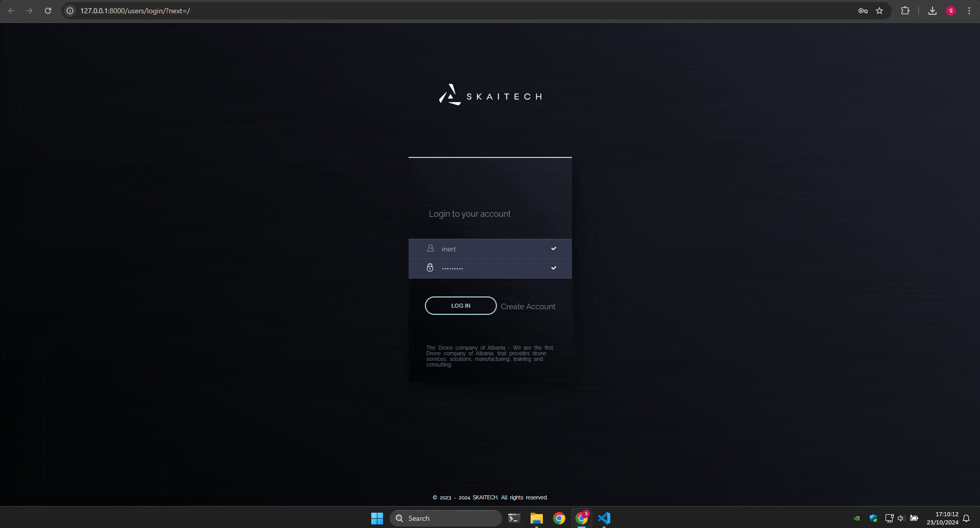Switch to Chrome icon without the badge
Image resolution: width=980 pixels, height=528 pixels.
[559, 518]
